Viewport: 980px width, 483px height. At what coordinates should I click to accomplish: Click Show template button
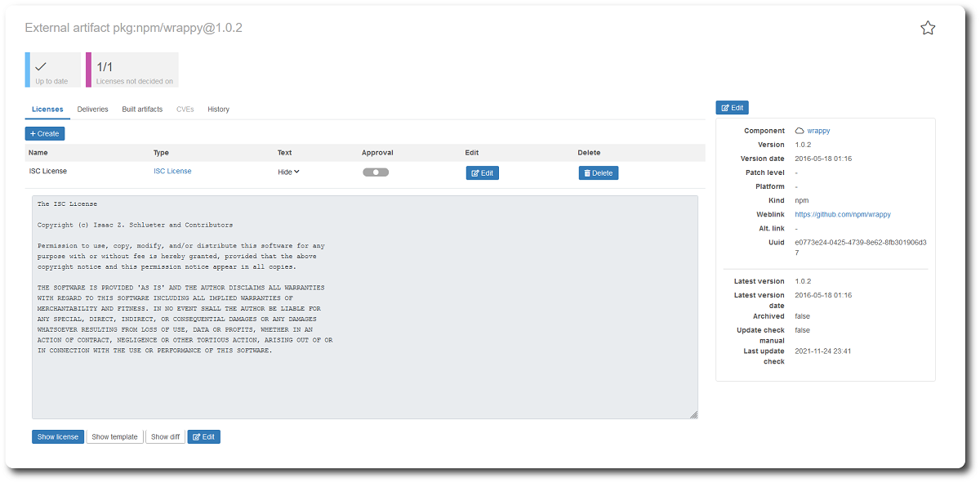tap(114, 437)
